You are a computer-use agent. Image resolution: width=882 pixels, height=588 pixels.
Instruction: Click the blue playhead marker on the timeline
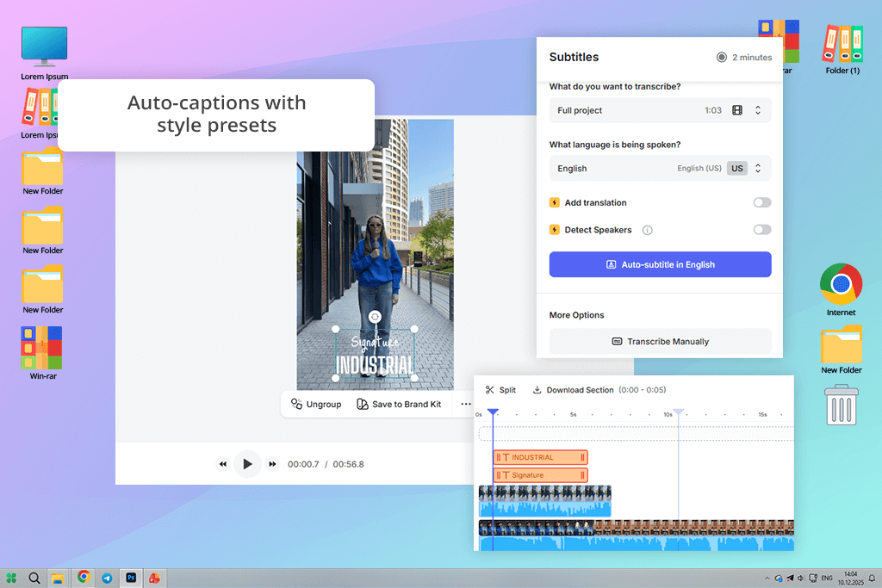[x=493, y=414]
